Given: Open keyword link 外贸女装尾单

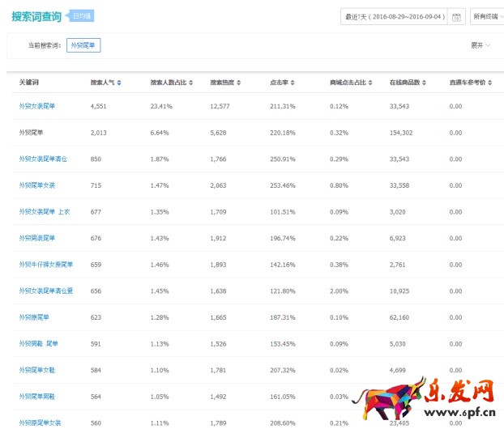Looking at the screenshot, I should click(x=37, y=106).
